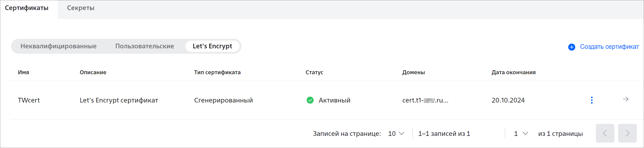Click the blue plus icon for creating certificate

[571, 47]
